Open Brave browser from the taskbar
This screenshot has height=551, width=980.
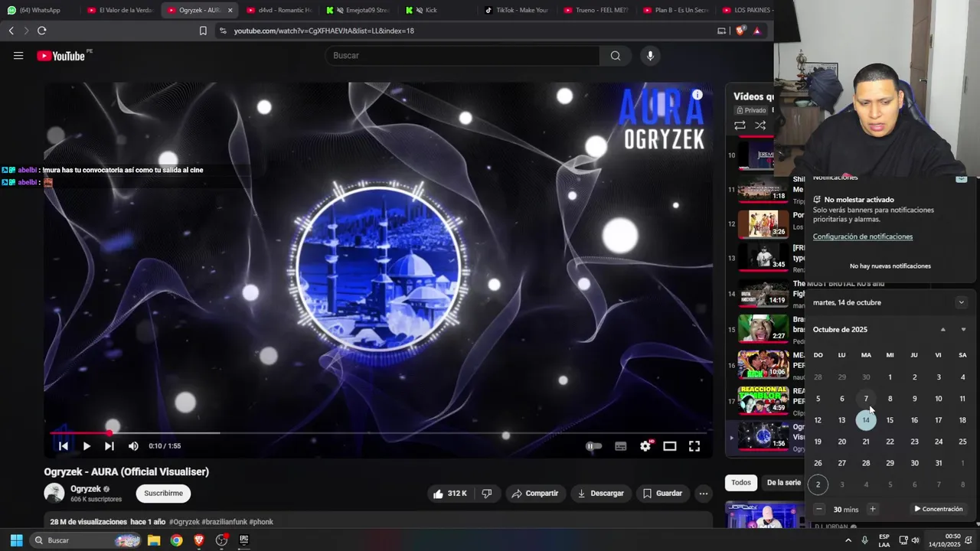click(x=199, y=540)
